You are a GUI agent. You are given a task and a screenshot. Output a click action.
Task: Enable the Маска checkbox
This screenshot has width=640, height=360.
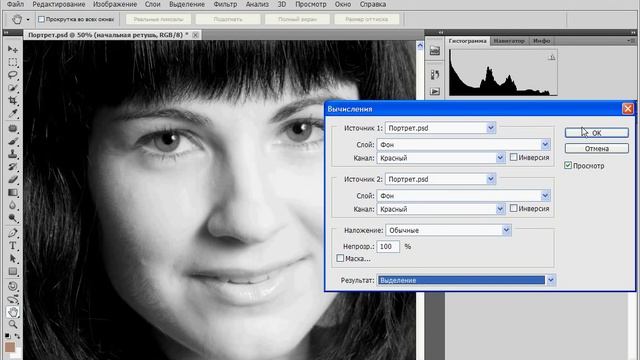(340, 258)
